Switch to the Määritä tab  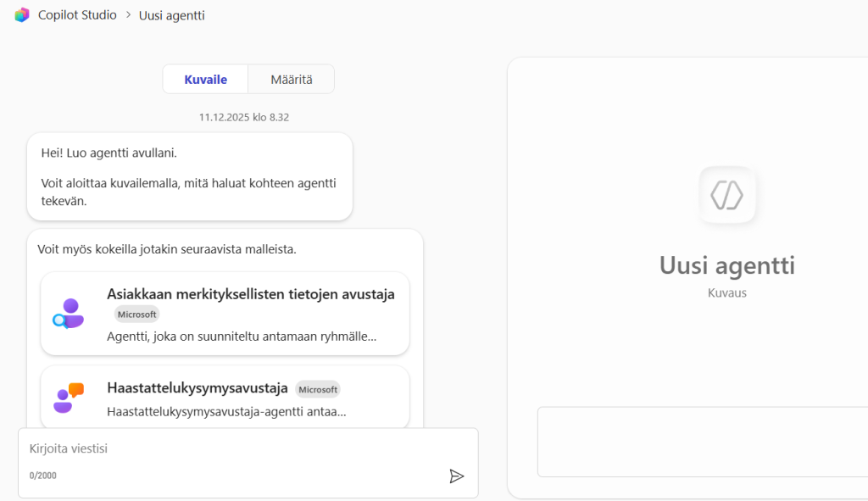[291, 78]
